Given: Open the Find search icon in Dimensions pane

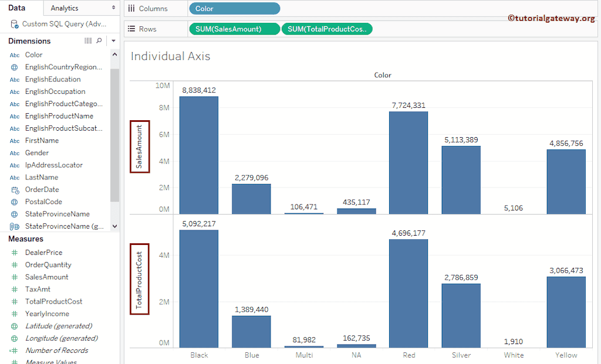Looking at the screenshot, I should [99, 40].
